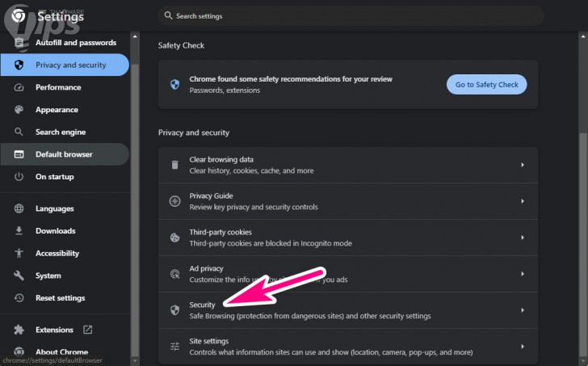Expand Site settings row arrow
This screenshot has width=588, height=366.
523,347
